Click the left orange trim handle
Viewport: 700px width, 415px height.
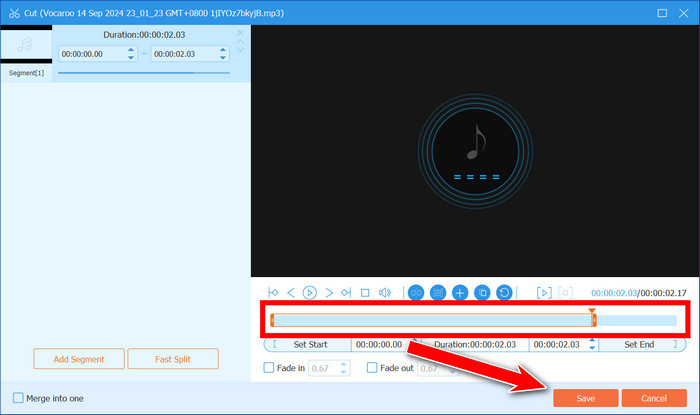click(x=272, y=320)
